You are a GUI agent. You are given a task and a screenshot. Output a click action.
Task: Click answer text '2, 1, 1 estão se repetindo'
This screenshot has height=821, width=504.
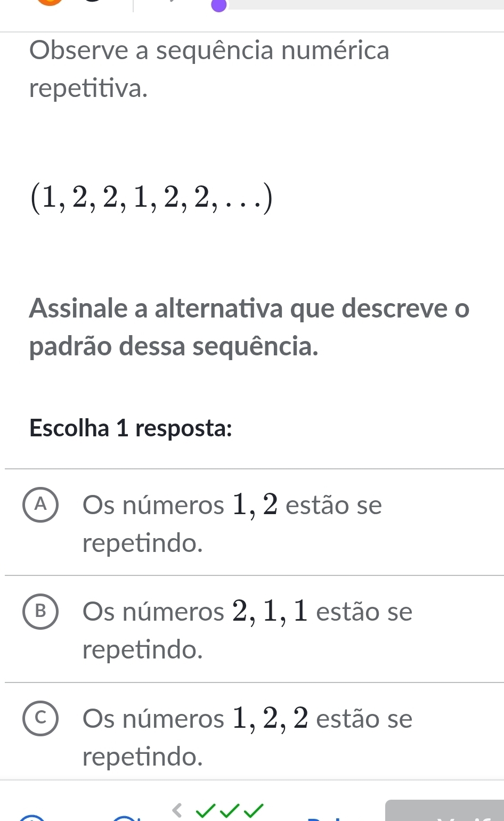[x=247, y=630]
